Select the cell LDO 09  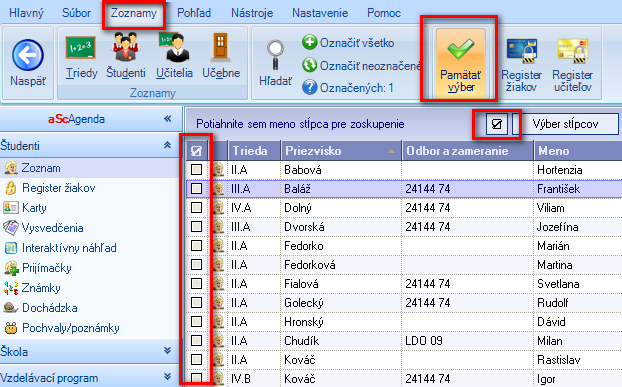point(468,341)
